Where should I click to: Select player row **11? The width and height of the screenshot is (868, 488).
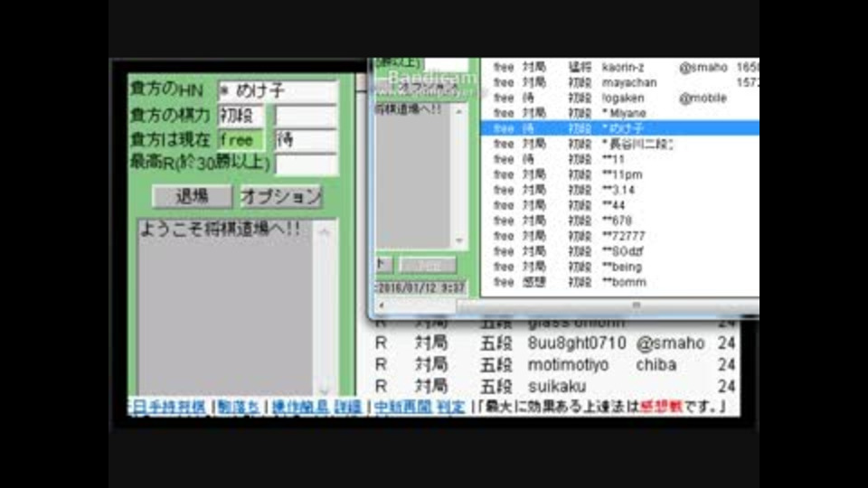coord(620,159)
